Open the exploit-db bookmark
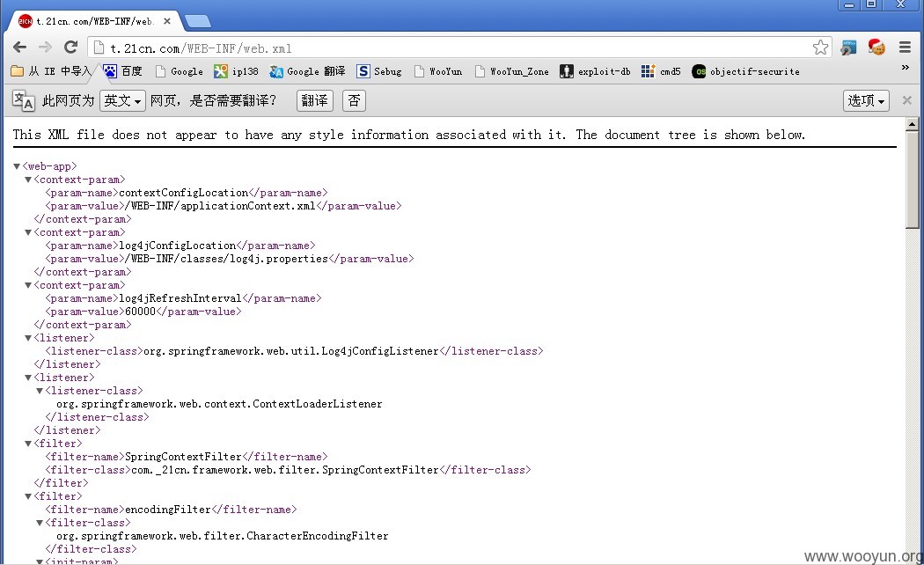 coord(595,71)
